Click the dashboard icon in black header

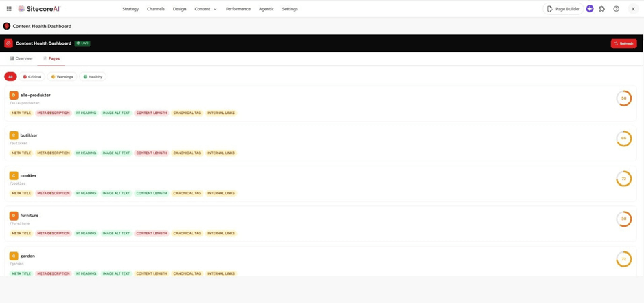(x=9, y=43)
